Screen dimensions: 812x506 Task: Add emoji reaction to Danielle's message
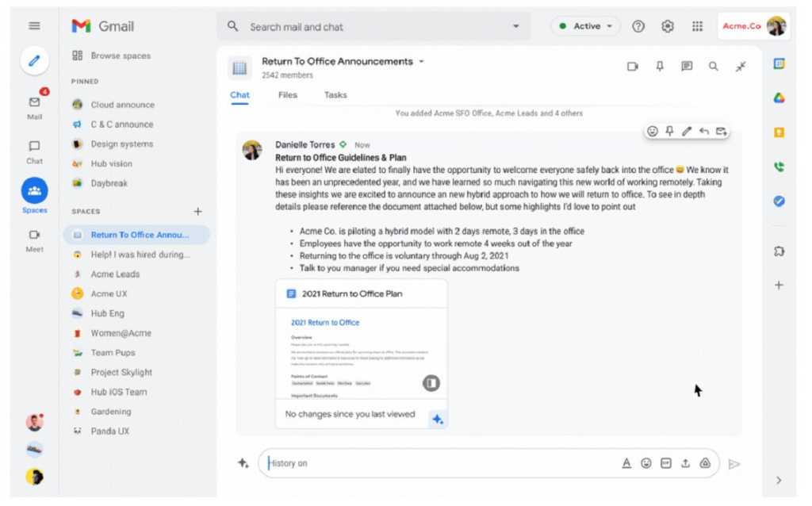653,132
